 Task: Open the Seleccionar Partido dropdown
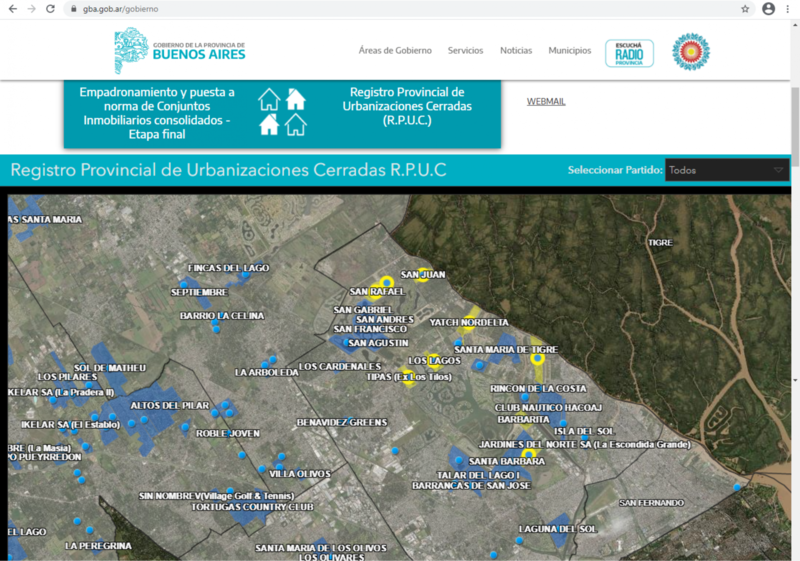point(727,170)
